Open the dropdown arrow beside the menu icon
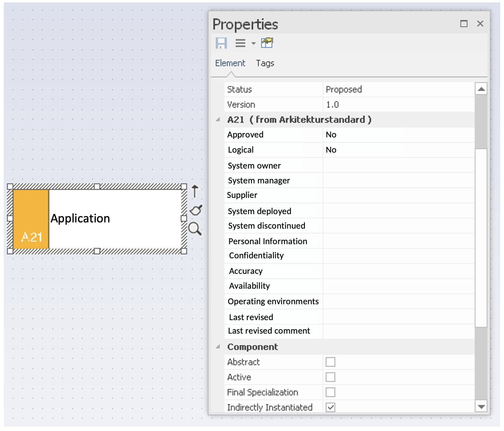The width and height of the screenshot is (504, 431). pyautogui.click(x=253, y=44)
